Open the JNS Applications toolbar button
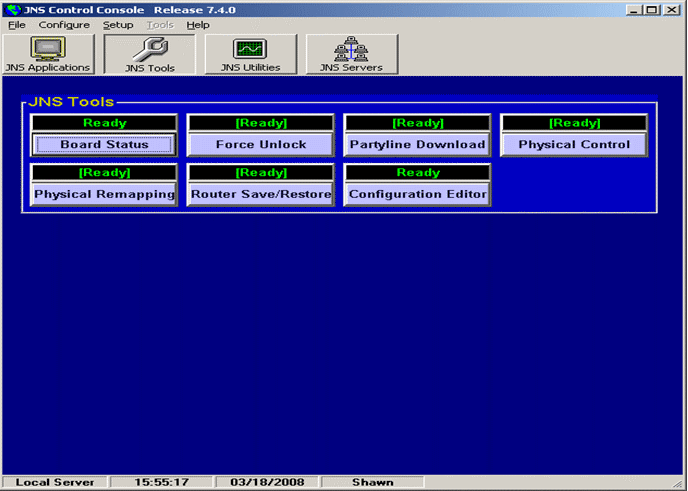This screenshot has width=688, height=491. [48, 54]
